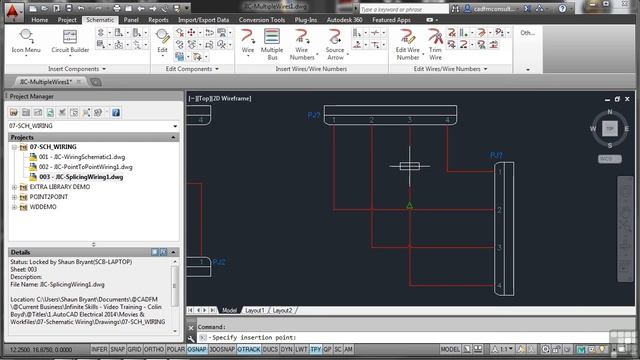Open Conversion Tools ribbon tab
The image size is (640, 360).
pyautogui.click(x=262, y=20)
